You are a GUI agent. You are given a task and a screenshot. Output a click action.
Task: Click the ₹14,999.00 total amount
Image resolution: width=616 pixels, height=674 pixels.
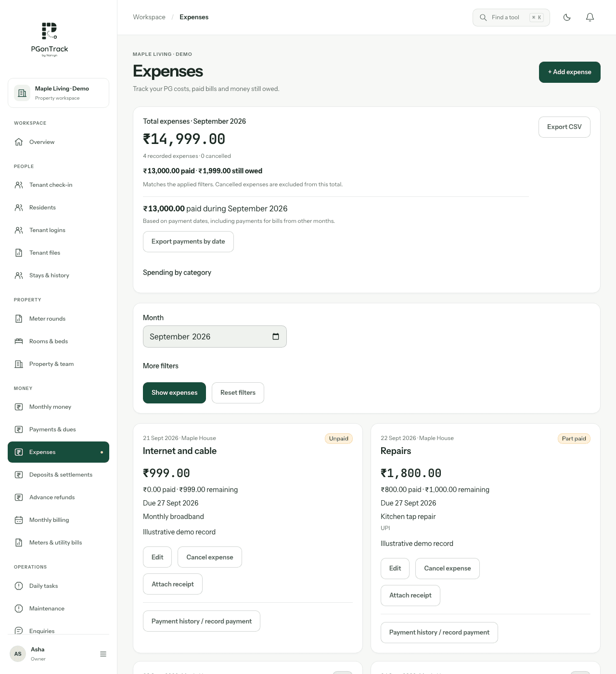pyautogui.click(x=184, y=139)
